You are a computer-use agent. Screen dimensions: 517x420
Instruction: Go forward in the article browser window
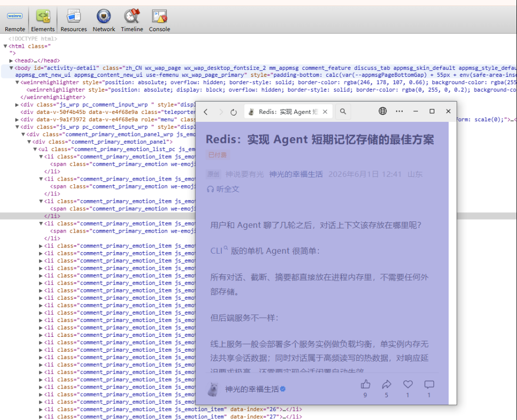(x=220, y=112)
